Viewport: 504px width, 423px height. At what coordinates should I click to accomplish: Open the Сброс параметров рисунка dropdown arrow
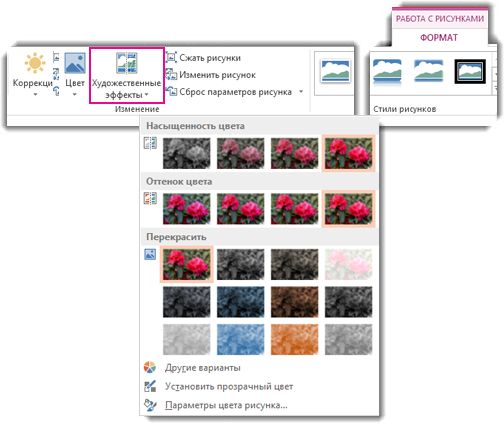click(x=301, y=91)
